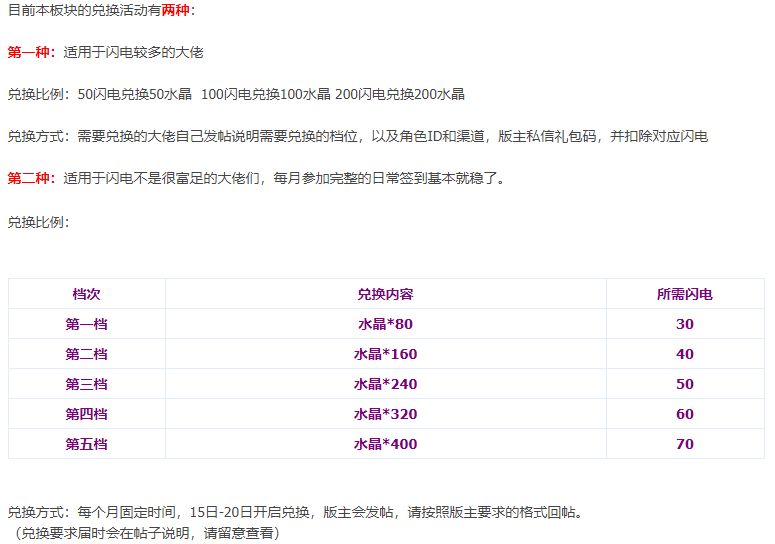Click the lightning cost '30' cell
This screenshot has height=544, width=775.
(x=685, y=324)
